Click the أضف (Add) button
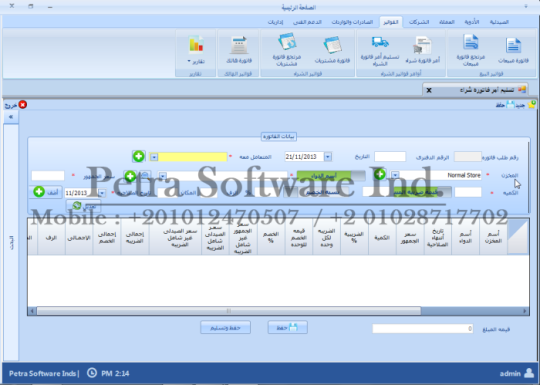The width and height of the screenshot is (540, 385). (x=46, y=192)
